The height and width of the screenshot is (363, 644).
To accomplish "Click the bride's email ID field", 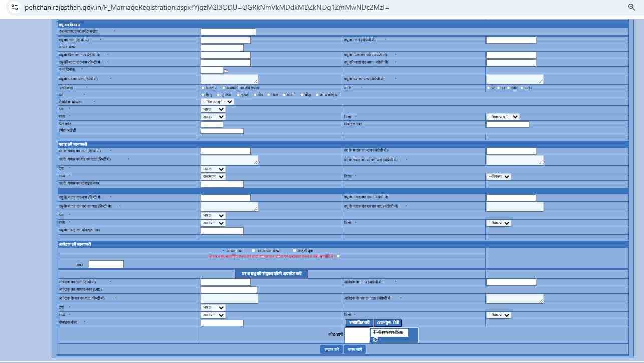I will click(222, 131).
